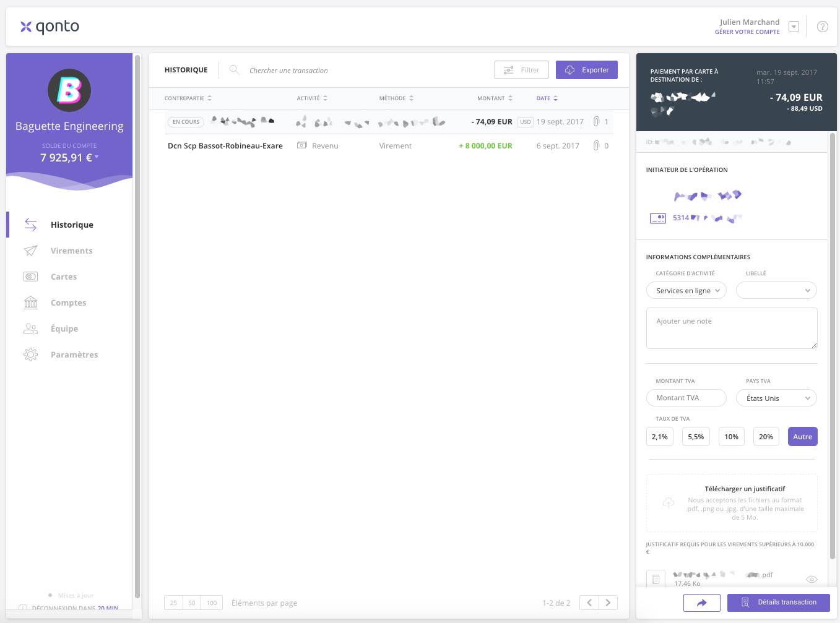Select 2,1% TVA rate

tap(660, 437)
